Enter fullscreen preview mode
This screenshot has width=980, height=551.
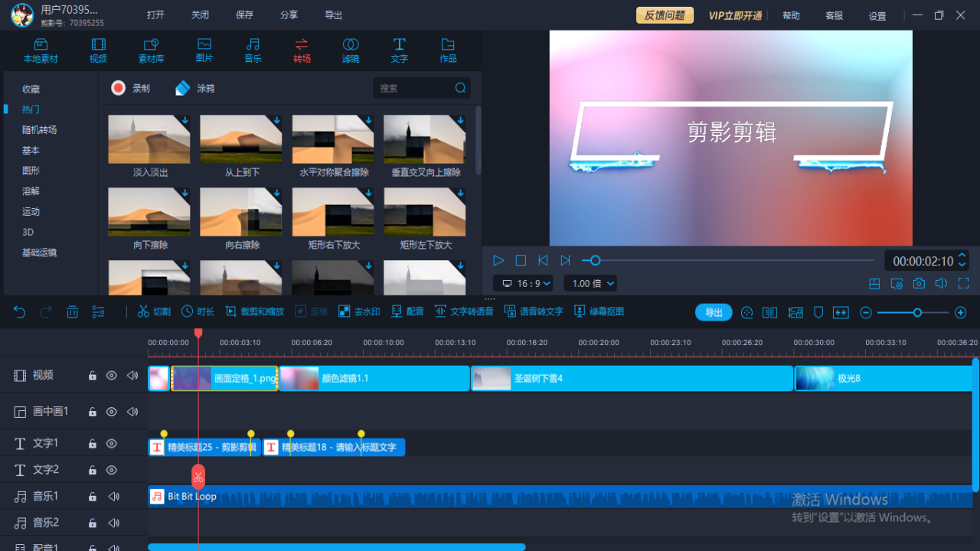tap(962, 283)
